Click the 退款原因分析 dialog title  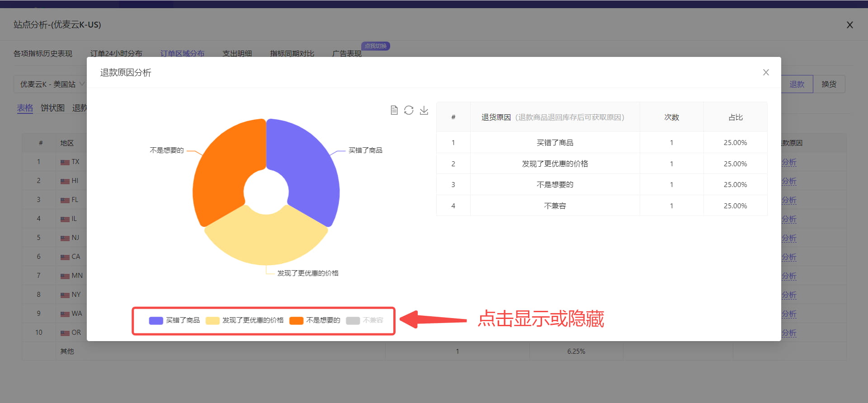pos(126,73)
